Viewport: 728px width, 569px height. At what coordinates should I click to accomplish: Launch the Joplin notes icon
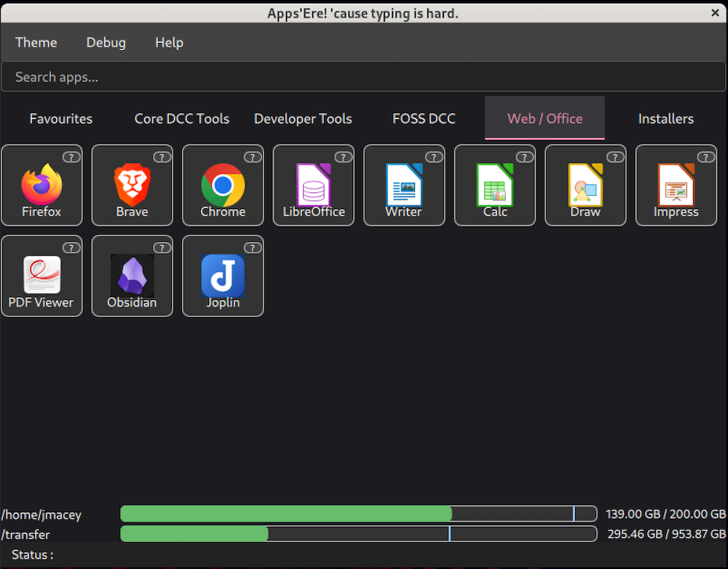pos(223,276)
